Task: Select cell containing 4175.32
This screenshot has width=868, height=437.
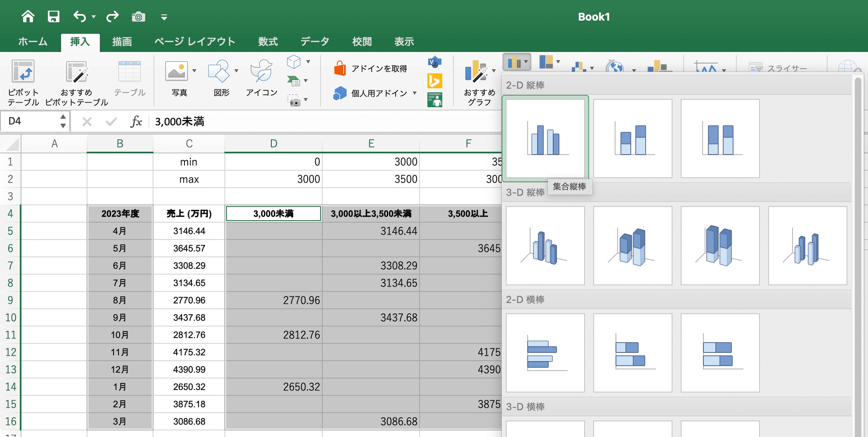Action: [189, 352]
